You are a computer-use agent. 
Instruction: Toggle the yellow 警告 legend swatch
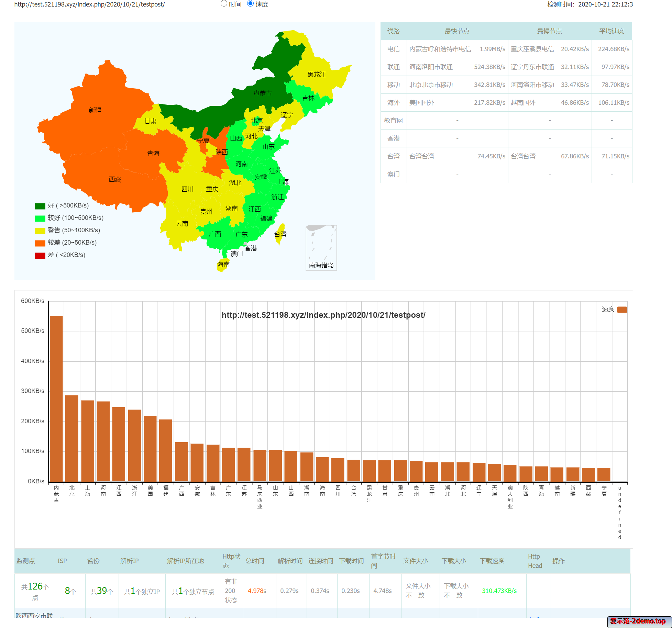tap(40, 231)
